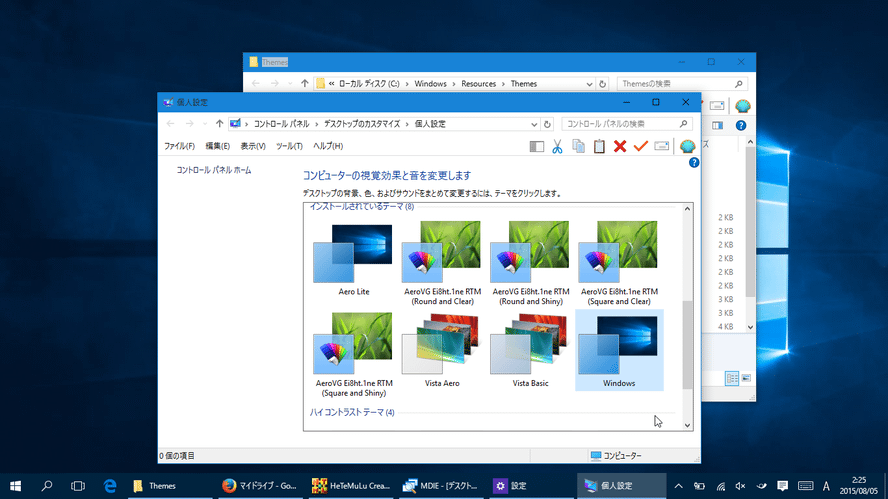888x499 pixels.
Task: Open the ツール(T) menu
Action: 289,146
